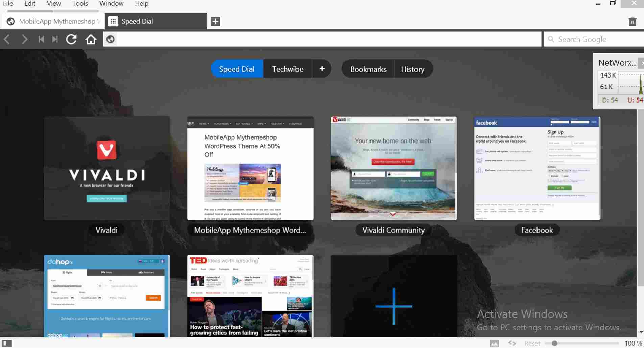The height and width of the screenshot is (349, 644).
Task: Open the Tools menu
Action: [80, 4]
